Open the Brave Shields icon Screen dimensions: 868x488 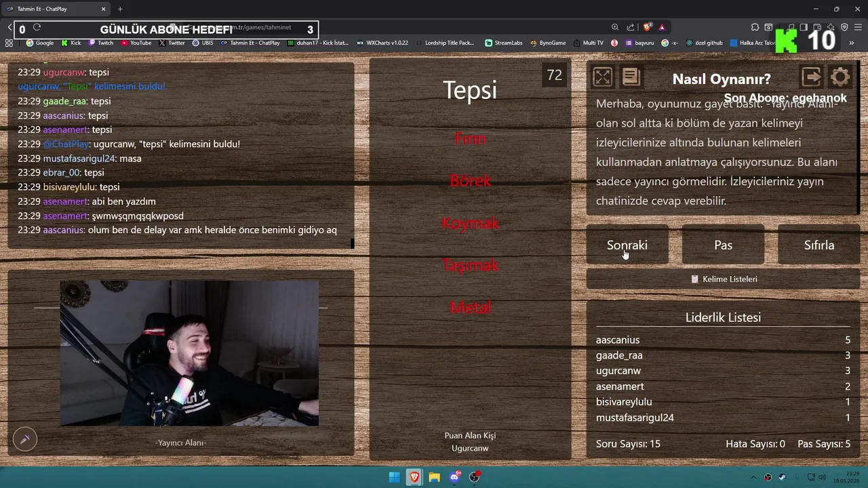(x=647, y=27)
